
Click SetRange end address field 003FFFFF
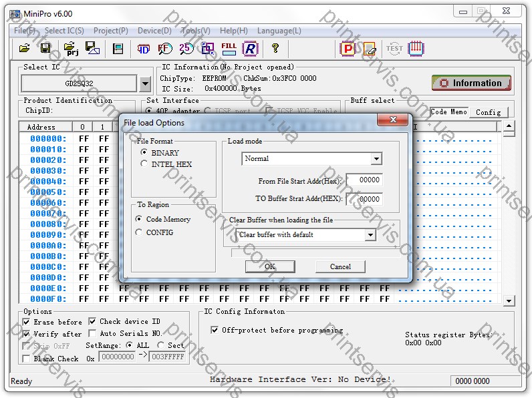(x=168, y=357)
